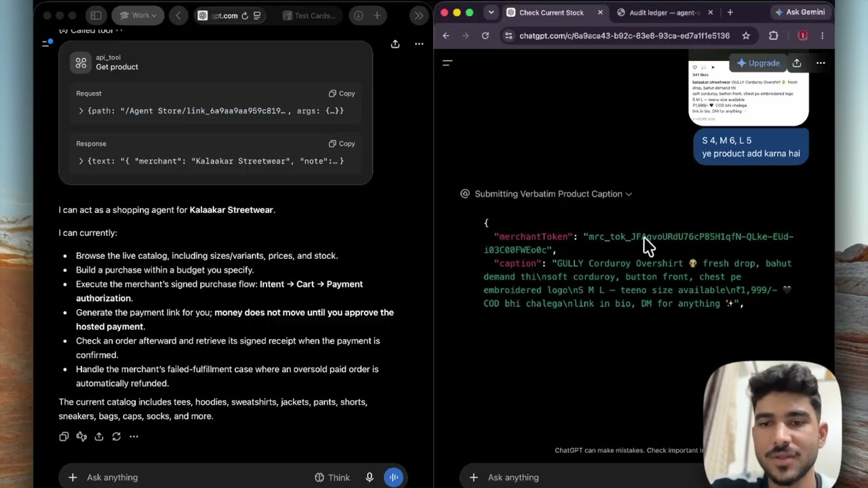The height and width of the screenshot is (488, 868).
Task: Share the left chat conversation
Action: click(395, 44)
